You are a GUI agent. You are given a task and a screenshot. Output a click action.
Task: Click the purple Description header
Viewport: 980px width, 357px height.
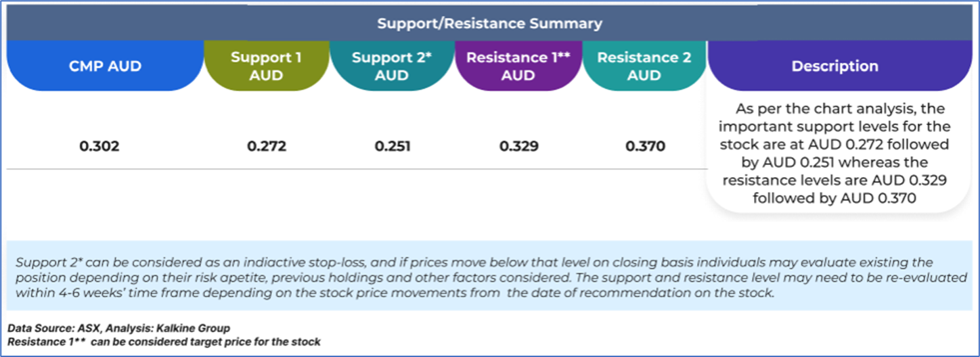pos(834,66)
